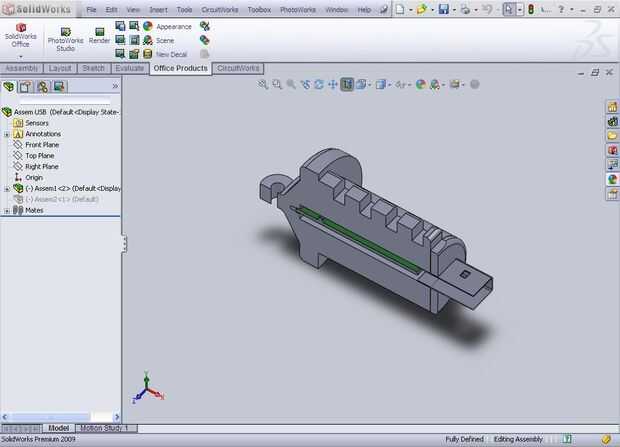The height and width of the screenshot is (447, 620).
Task: Open the Insert menu
Action: [x=158, y=9]
